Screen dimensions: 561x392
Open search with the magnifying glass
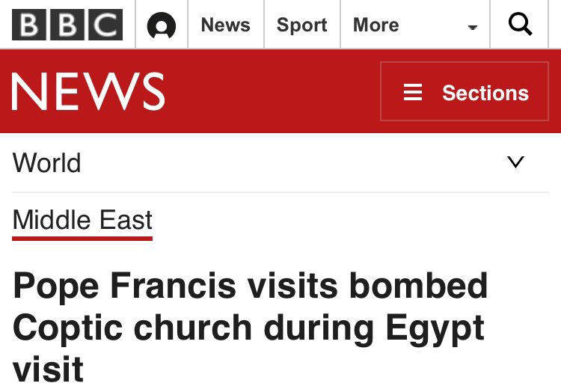click(520, 25)
